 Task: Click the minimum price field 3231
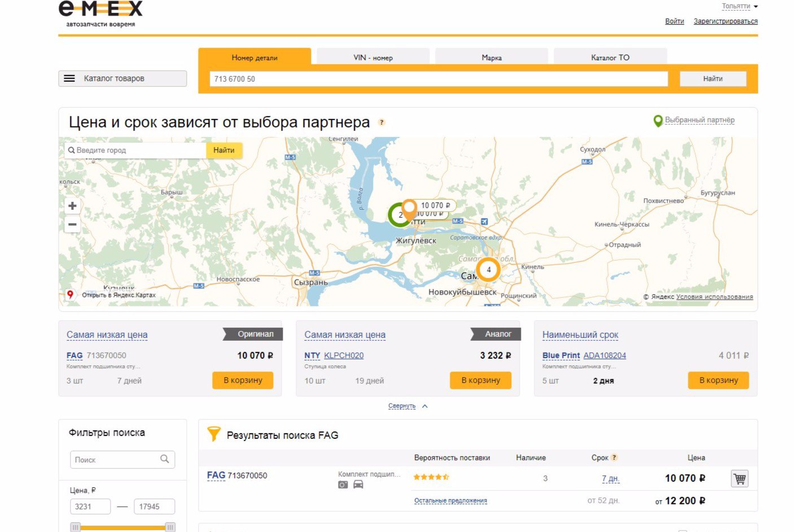pyautogui.click(x=90, y=507)
